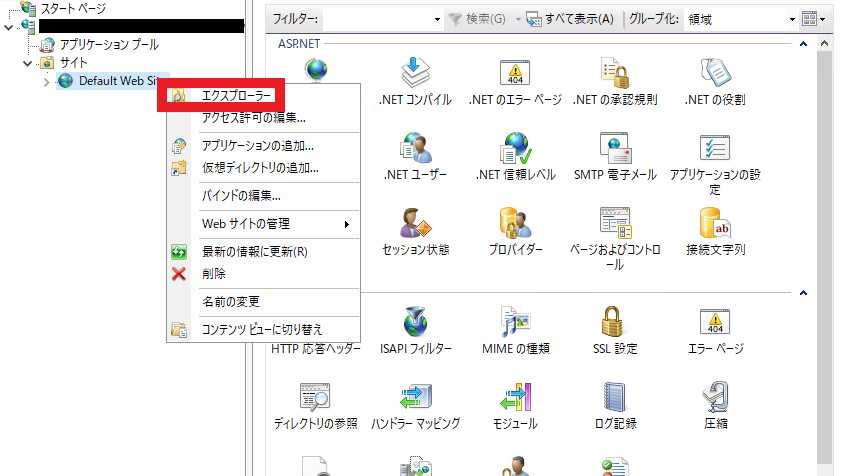Open the ディレクトリの参照 icon
This screenshot has height=476, width=844.
coord(315,397)
